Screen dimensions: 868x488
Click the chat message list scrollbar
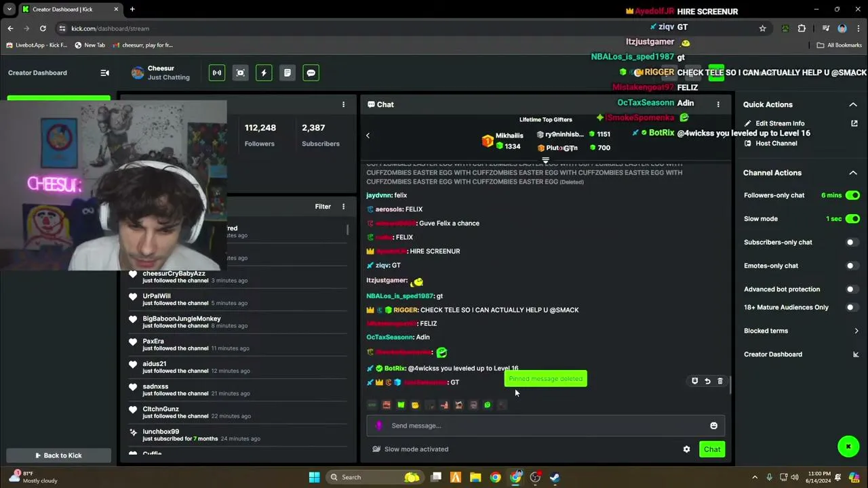tap(730, 385)
